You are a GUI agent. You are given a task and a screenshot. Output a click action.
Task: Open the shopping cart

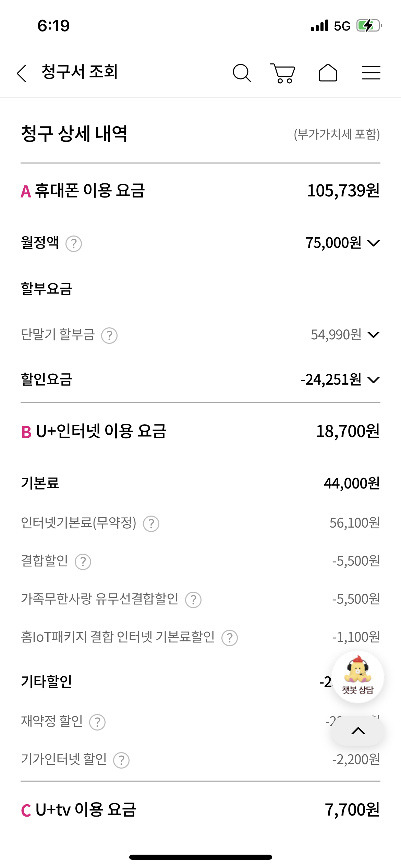click(x=283, y=73)
